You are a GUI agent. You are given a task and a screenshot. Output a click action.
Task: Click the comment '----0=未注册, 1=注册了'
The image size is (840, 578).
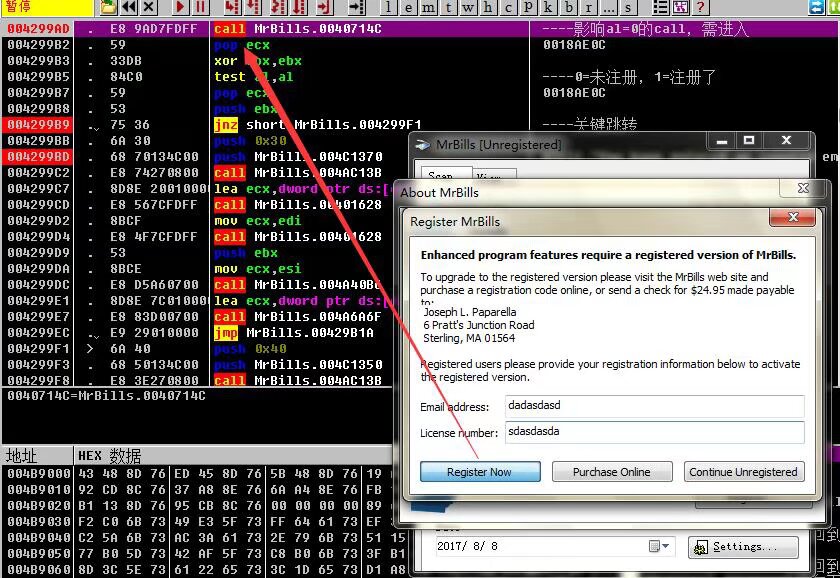(x=629, y=77)
